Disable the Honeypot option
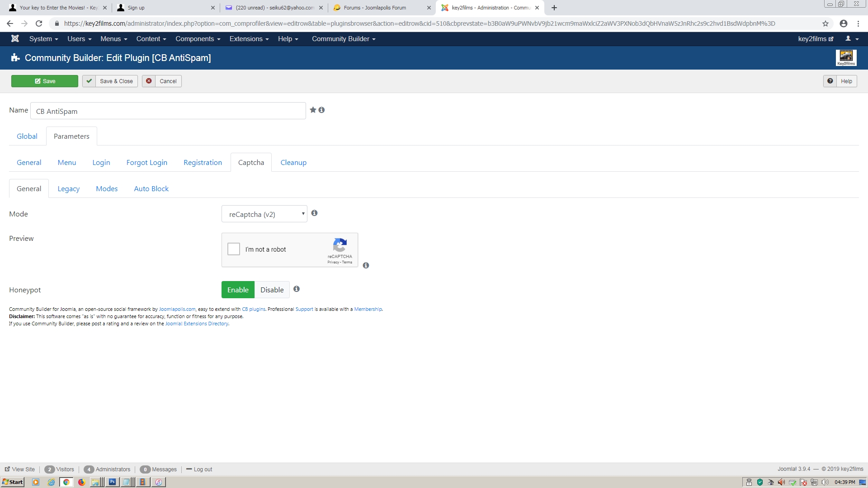This screenshot has height=488, width=868. (x=272, y=290)
